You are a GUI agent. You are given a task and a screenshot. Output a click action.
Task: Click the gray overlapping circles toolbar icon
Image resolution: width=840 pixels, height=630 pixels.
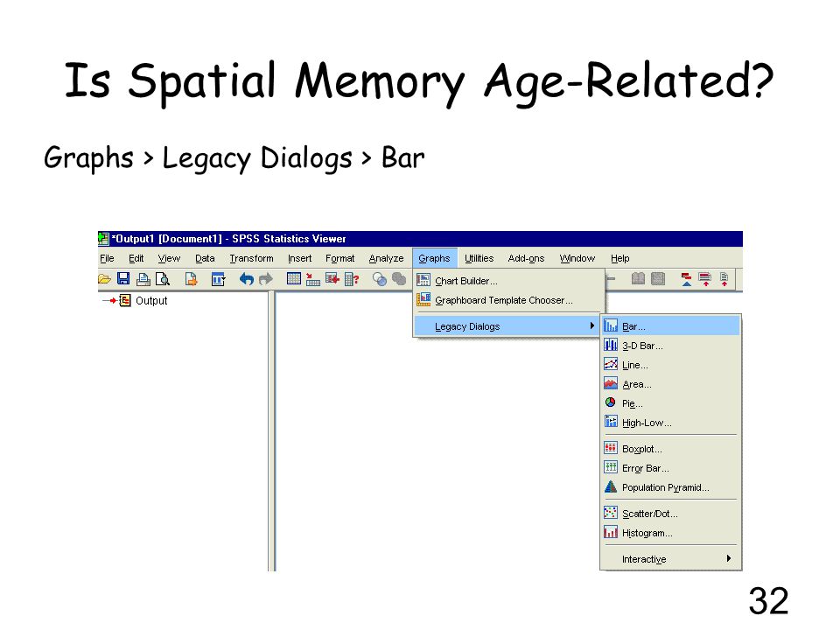(x=399, y=279)
